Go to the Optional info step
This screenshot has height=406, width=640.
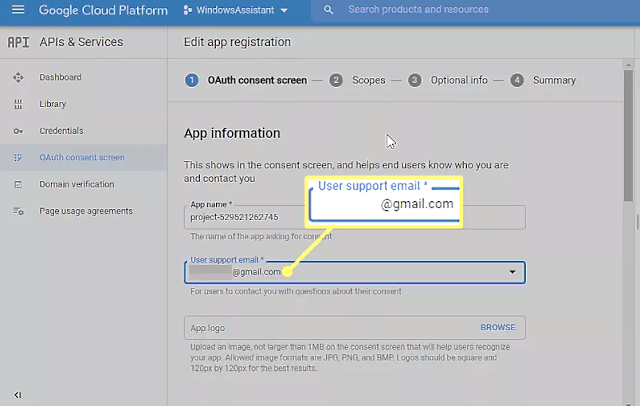[x=459, y=80]
